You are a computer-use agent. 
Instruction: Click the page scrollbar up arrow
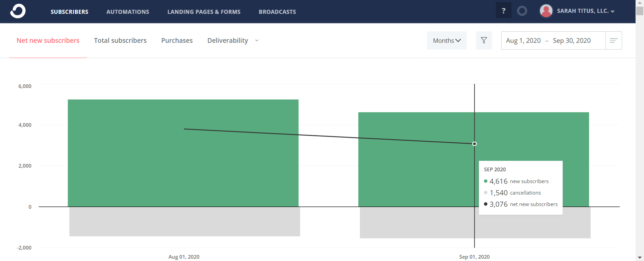pos(640,3)
